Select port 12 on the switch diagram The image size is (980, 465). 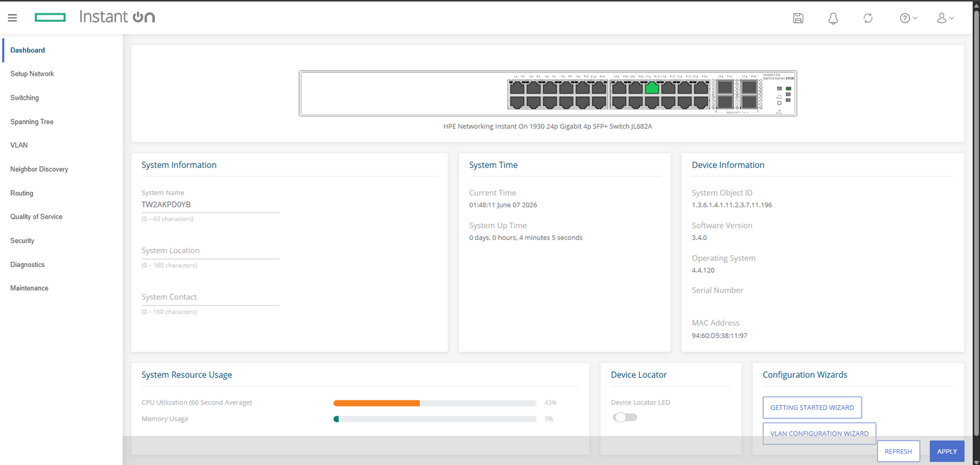[x=599, y=102]
